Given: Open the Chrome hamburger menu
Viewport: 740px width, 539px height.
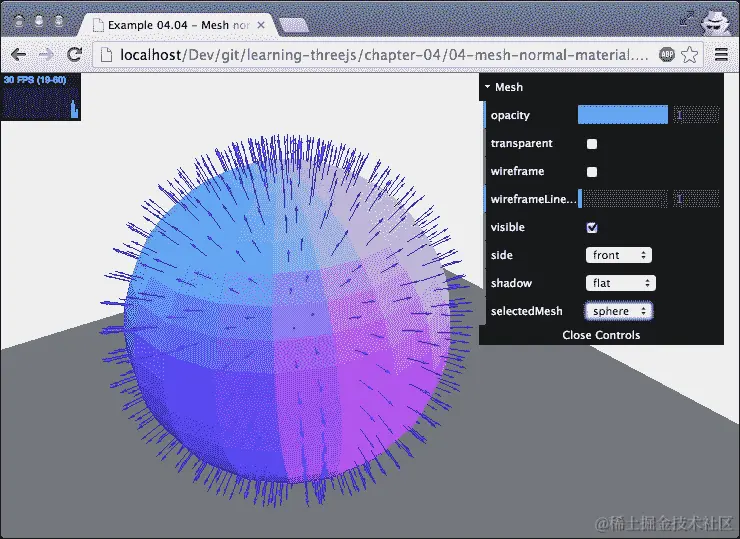Looking at the screenshot, I should [x=721, y=55].
